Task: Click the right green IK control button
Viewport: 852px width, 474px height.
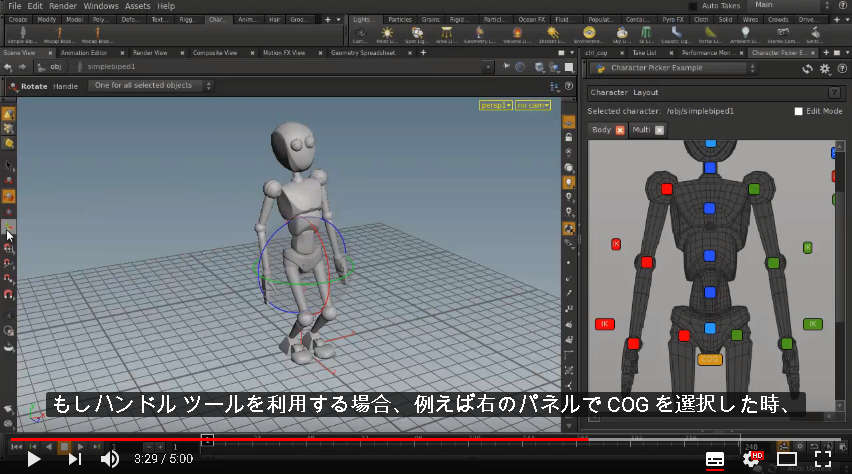Action: 812,324
